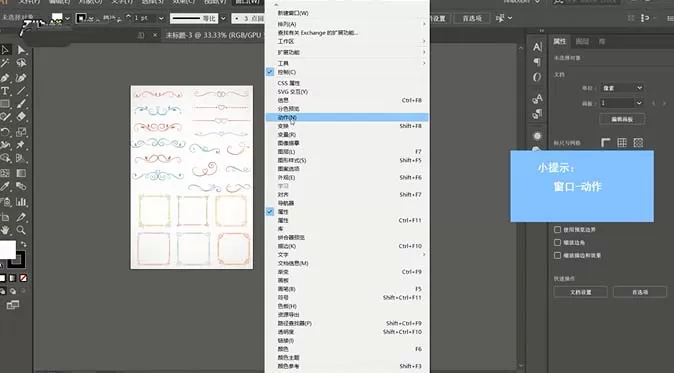Open the 排列(A) submenu

pos(347,24)
